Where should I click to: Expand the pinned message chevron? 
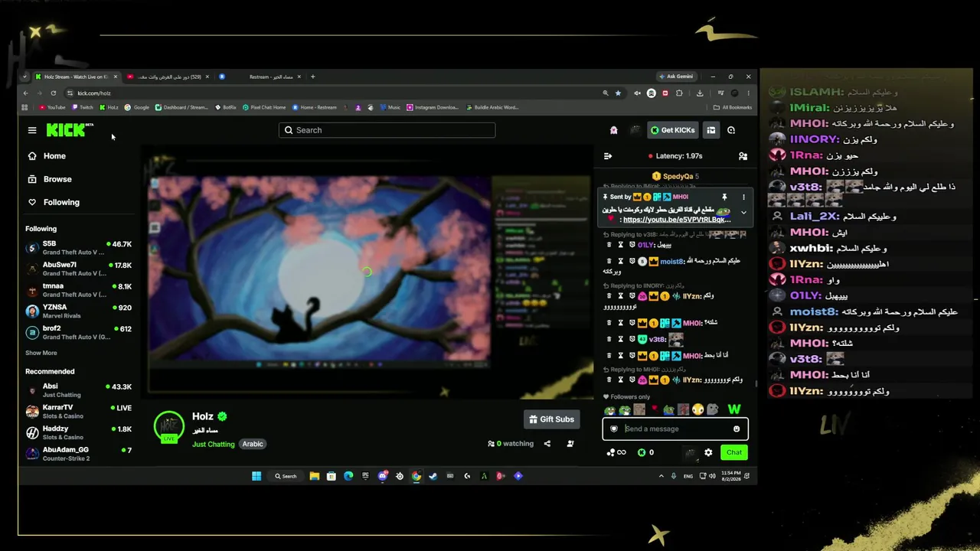[x=743, y=213]
